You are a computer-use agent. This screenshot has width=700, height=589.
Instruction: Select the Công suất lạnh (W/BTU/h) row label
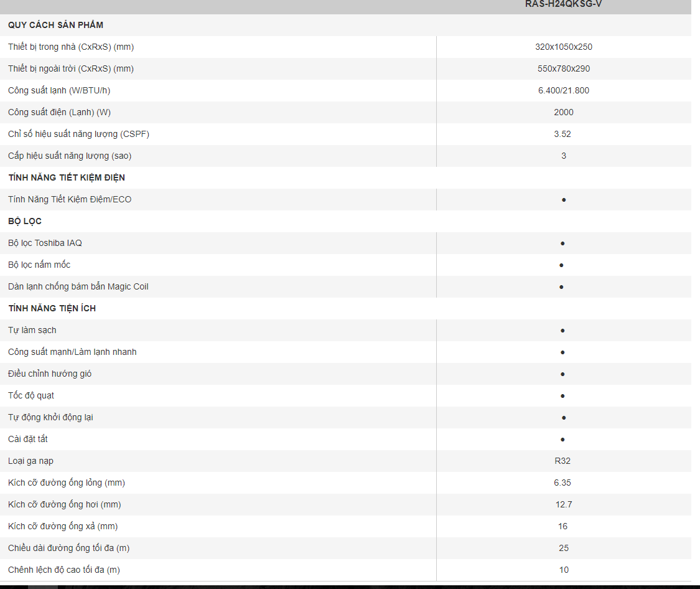[x=59, y=91]
